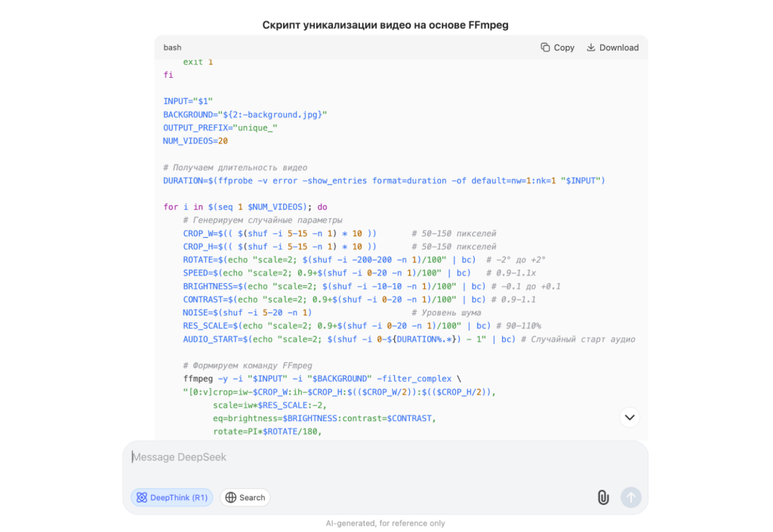
Task: Click the CROP_W assignment line
Action: [340, 233]
